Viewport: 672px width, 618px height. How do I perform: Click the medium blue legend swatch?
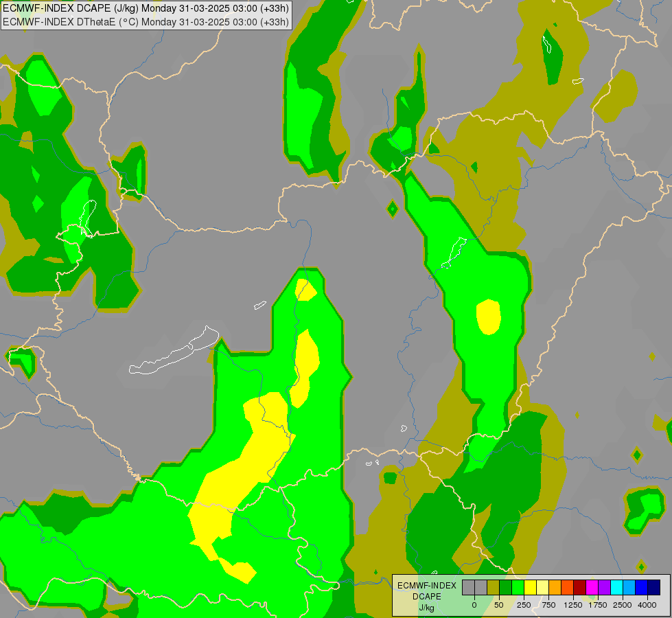(x=642, y=587)
